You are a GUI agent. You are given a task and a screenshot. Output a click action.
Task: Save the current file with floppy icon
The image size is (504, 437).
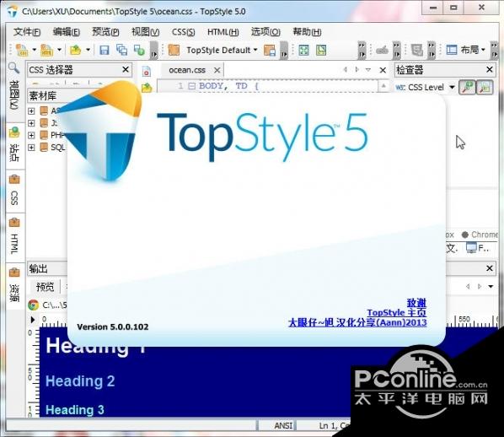105,50
